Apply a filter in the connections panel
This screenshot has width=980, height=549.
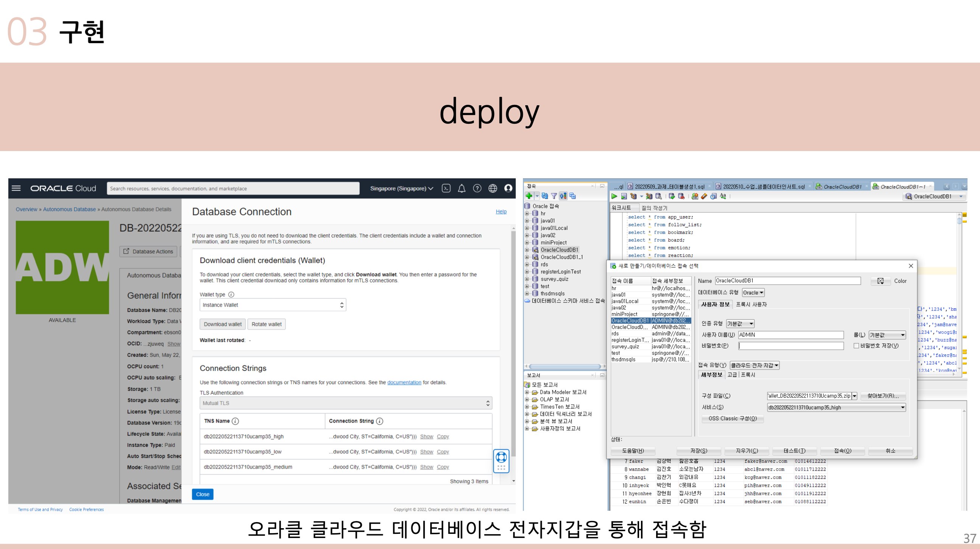pyautogui.click(x=554, y=197)
